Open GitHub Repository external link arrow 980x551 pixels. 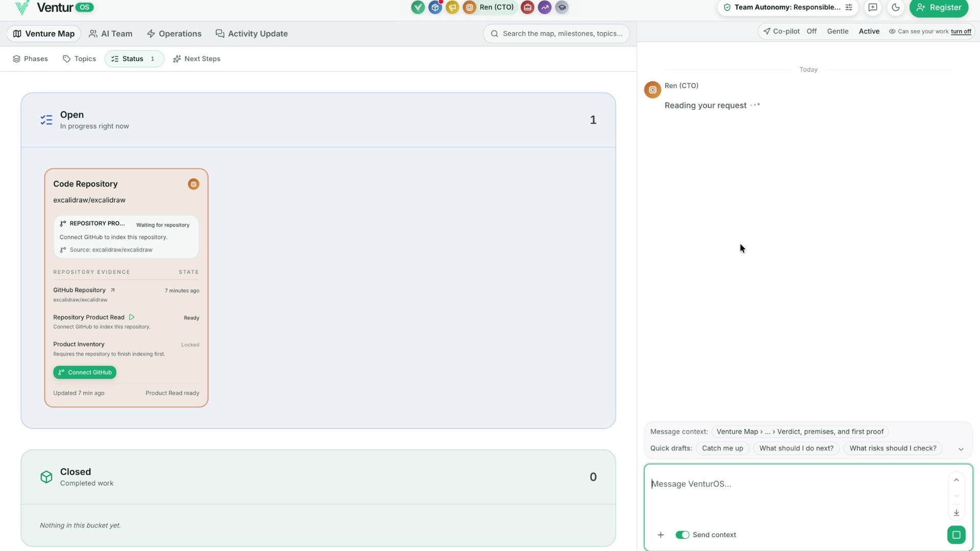click(113, 290)
